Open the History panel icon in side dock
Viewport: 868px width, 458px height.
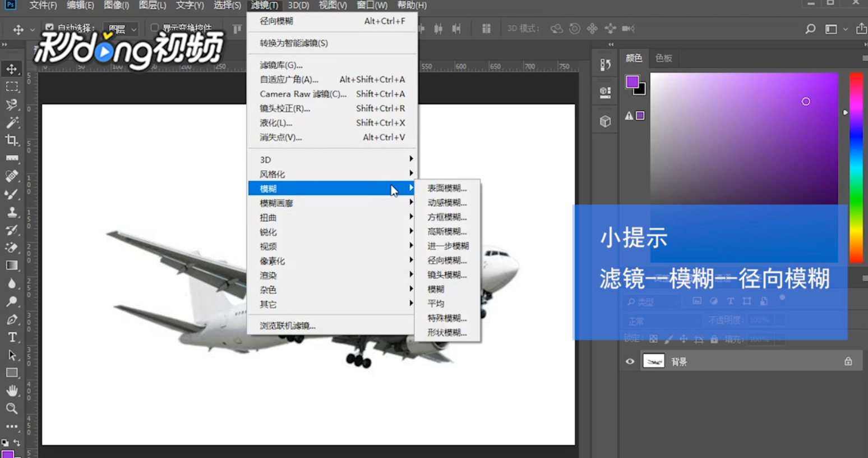[606, 65]
